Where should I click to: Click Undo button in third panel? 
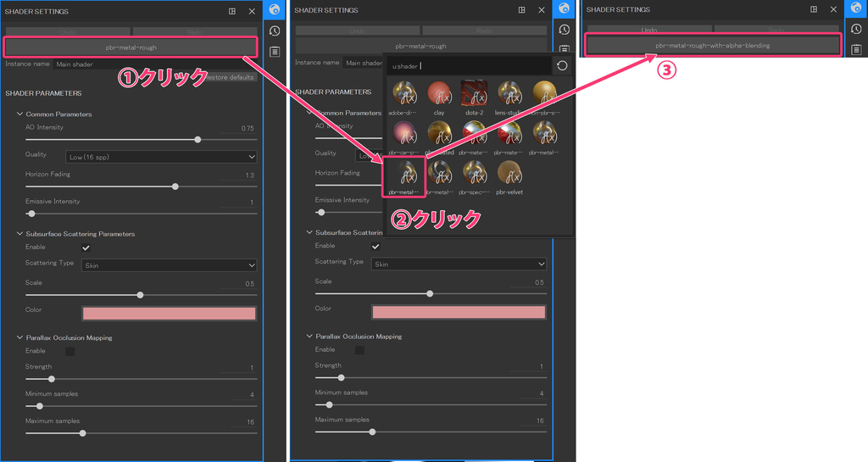pos(649,30)
